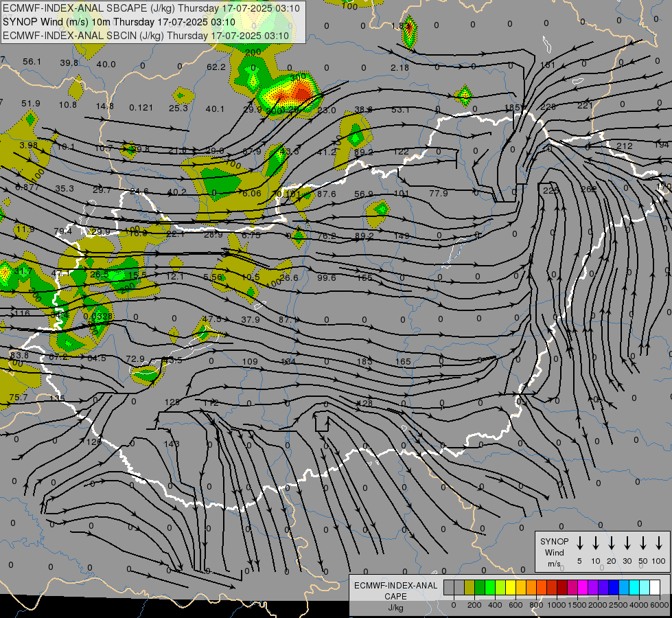The height and width of the screenshot is (618, 672).
Task: Click the SYNOP Wind 10m title line
Action: [x=119, y=22]
